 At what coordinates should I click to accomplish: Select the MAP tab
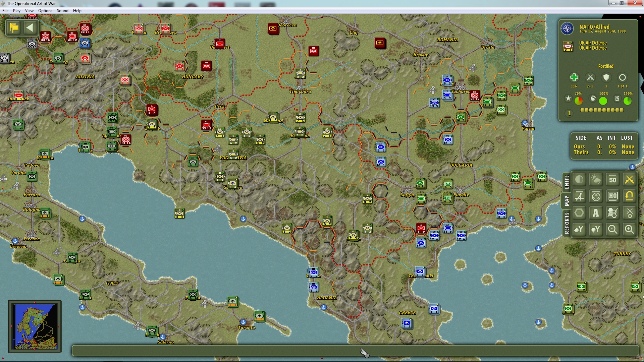(567, 201)
